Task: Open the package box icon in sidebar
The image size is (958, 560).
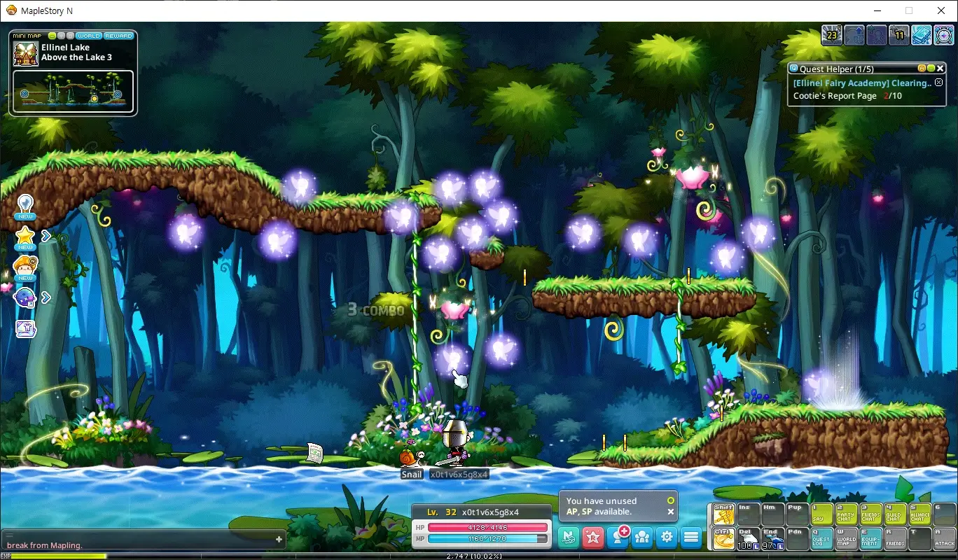Action: tap(25, 329)
